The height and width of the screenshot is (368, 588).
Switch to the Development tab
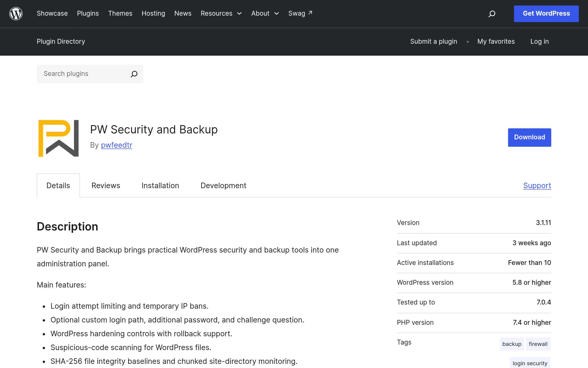pos(223,185)
